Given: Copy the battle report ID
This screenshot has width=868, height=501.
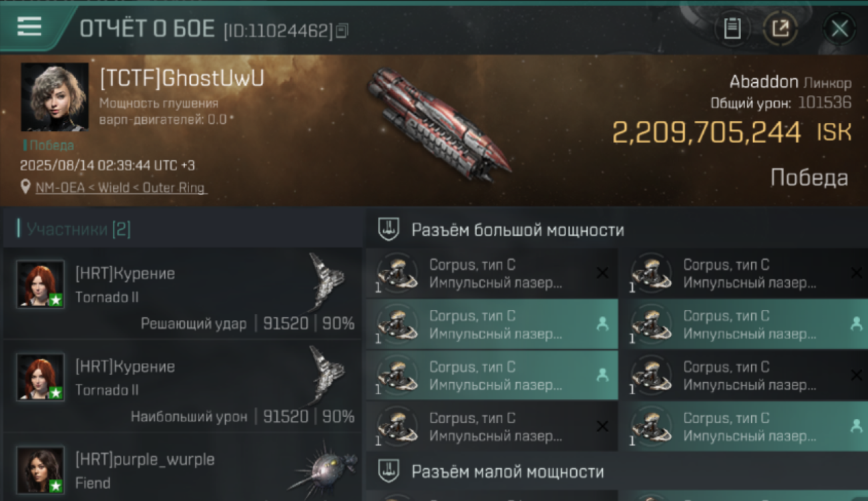Looking at the screenshot, I should [x=342, y=30].
